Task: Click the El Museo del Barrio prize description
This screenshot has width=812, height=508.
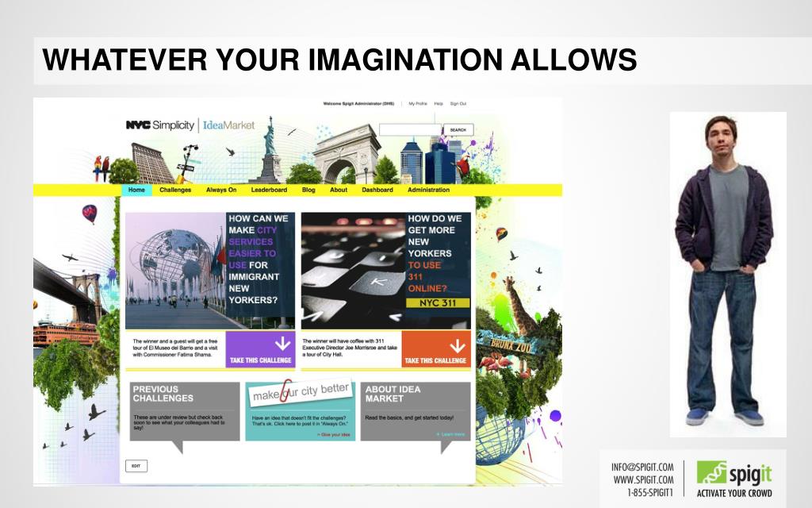Action: 175,348
